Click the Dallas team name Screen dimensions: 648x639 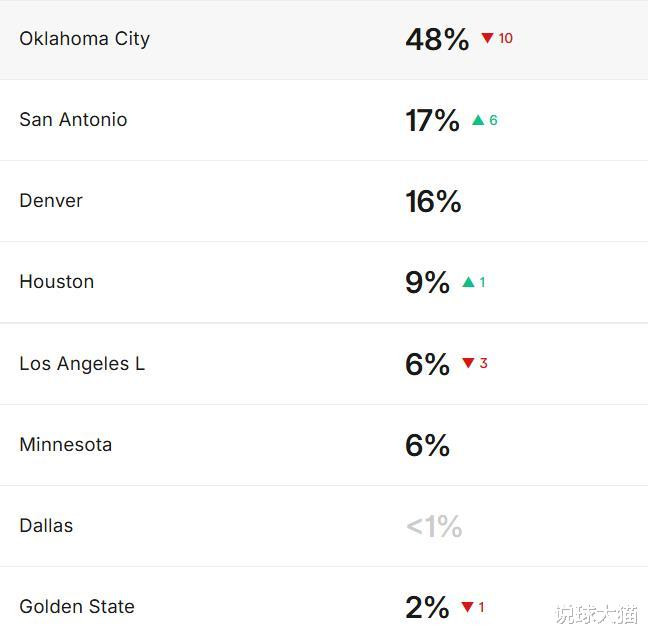point(46,526)
